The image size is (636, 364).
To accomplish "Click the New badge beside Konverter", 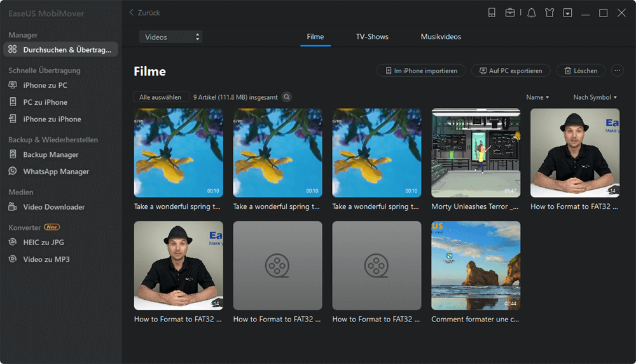I will tap(52, 227).
